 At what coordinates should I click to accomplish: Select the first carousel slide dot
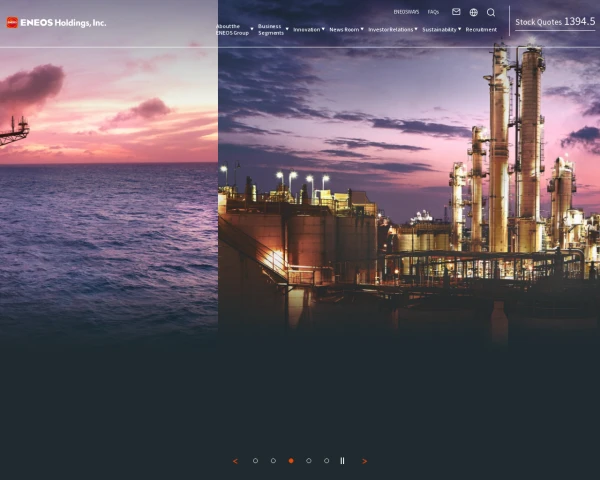(x=255, y=461)
